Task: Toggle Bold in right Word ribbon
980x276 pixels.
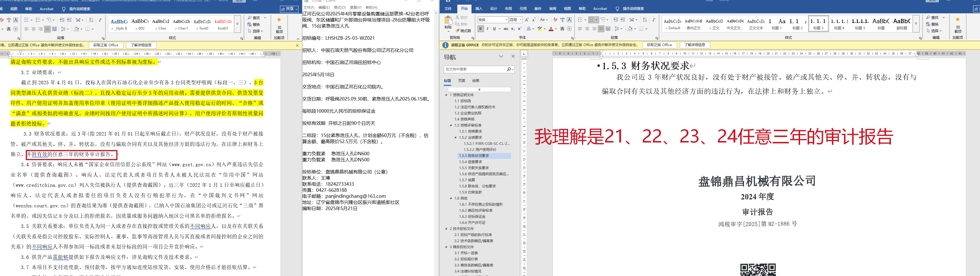Action: [x=480, y=29]
